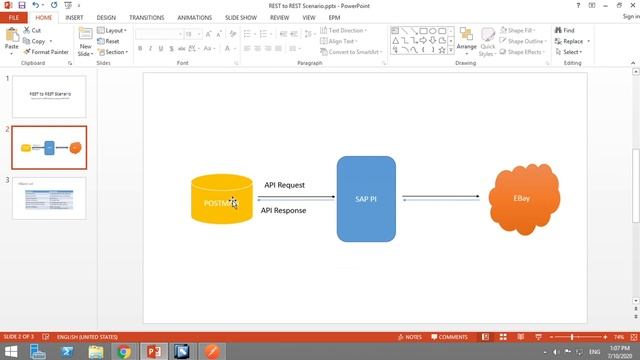The height and width of the screenshot is (360, 640).
Task: Click Replace in the Editing group
Action: [x=572, y=41]
